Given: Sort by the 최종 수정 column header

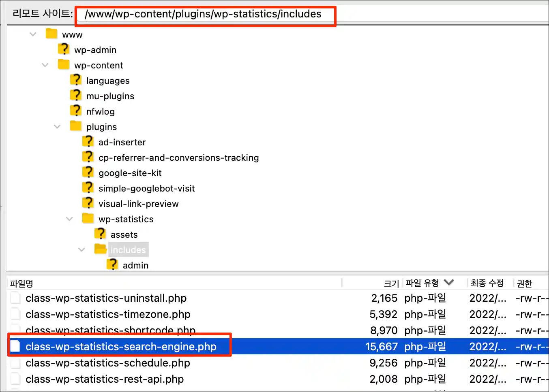Looking at the screenshot, I should 487,283.
